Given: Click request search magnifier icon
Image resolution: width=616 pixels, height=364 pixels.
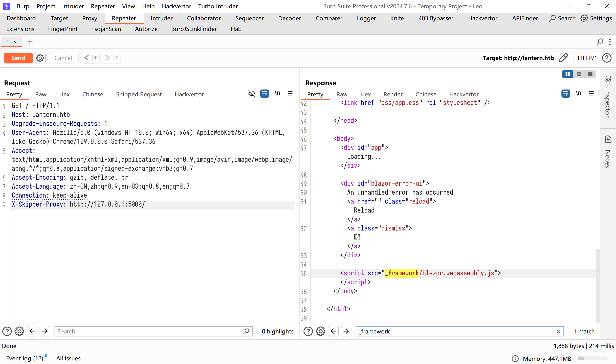Looking at the screenshot, I should point(246,331).
